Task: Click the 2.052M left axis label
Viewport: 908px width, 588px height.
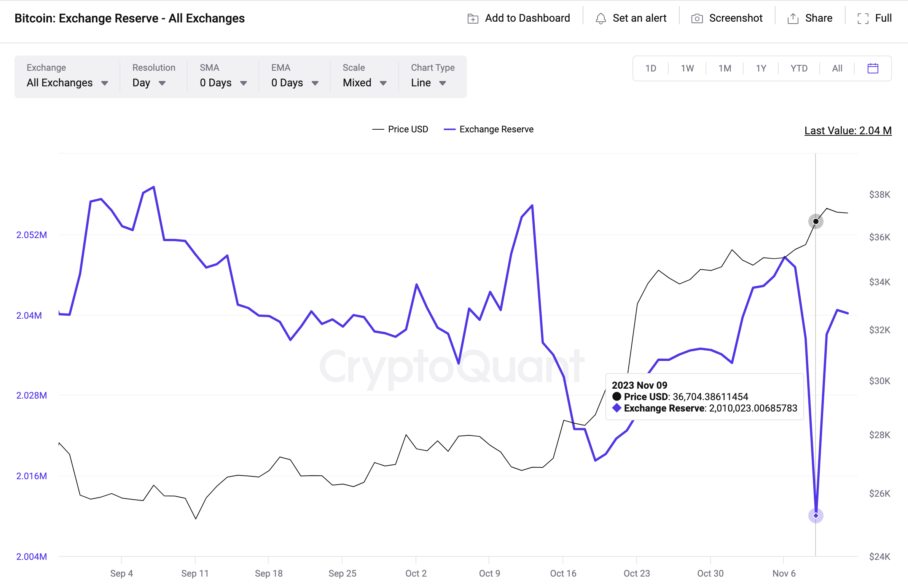Action: click(32, 235)
